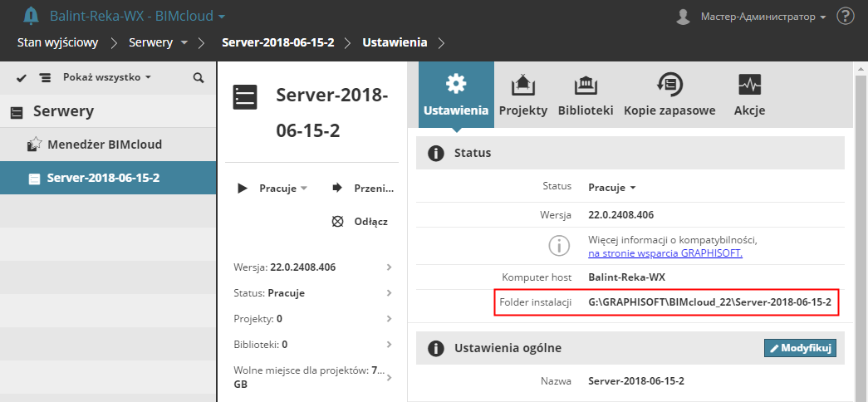Click the user avatar icon
The image size is (868, 402).
pos(683,17)
